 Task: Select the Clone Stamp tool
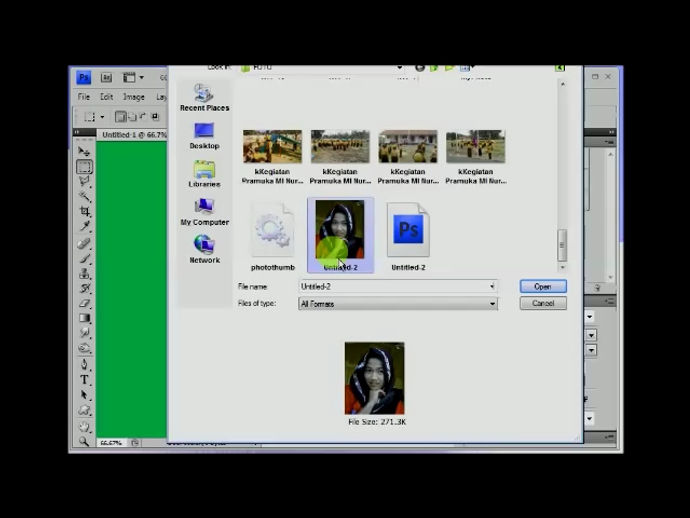[84, 273]
